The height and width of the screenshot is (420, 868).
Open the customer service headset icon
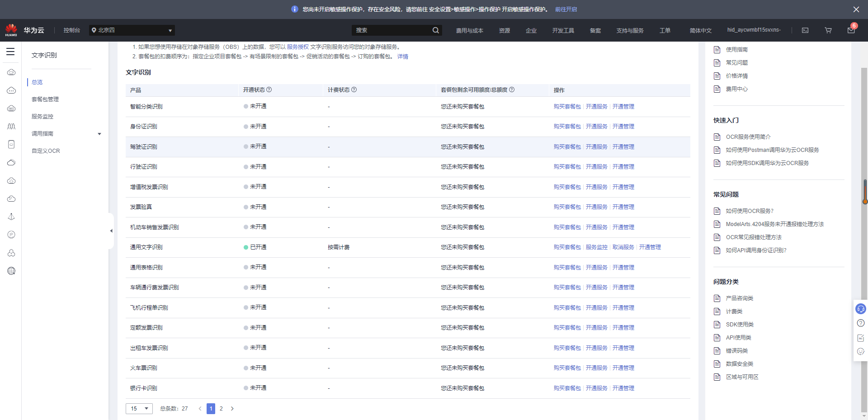point(861,309)
